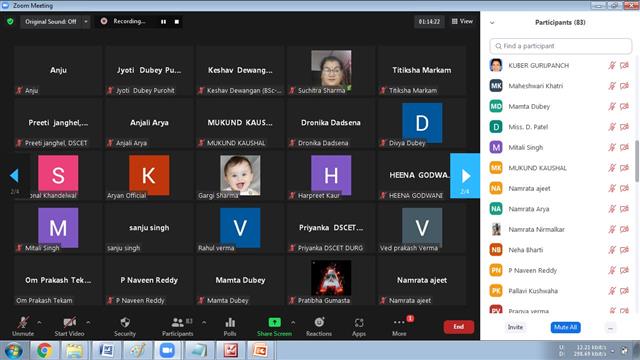Click Maheshwari Khatri video off icon
This screenshot has height=360, width=640.
pos(624,86)
